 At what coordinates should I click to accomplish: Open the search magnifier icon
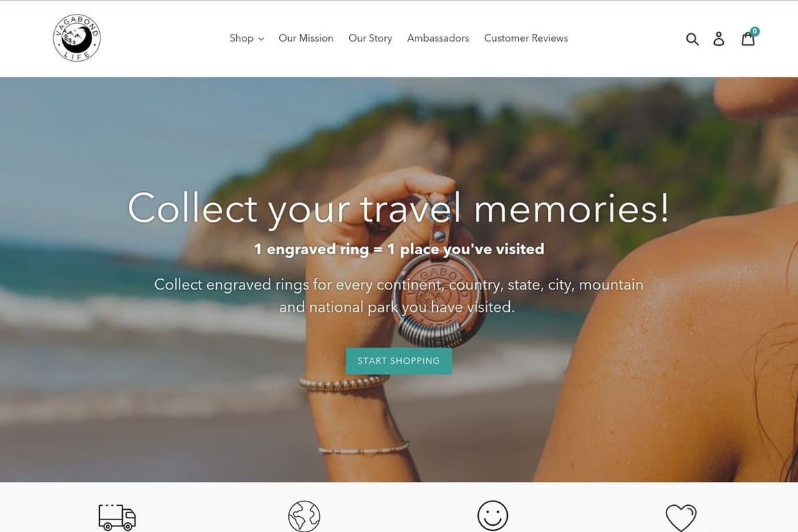pos(692,39)
